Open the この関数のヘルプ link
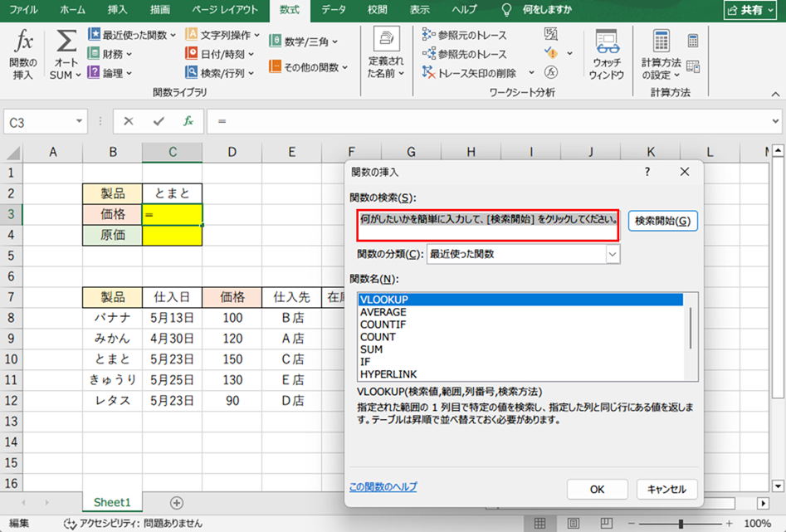 (383, 487)
